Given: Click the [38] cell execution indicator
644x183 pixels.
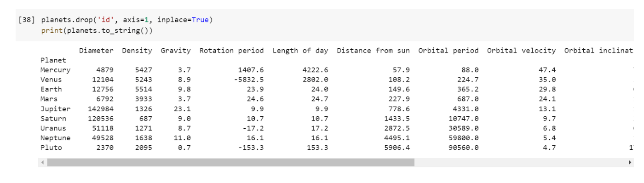Looking at the screenshot, I should pos(26,20).
